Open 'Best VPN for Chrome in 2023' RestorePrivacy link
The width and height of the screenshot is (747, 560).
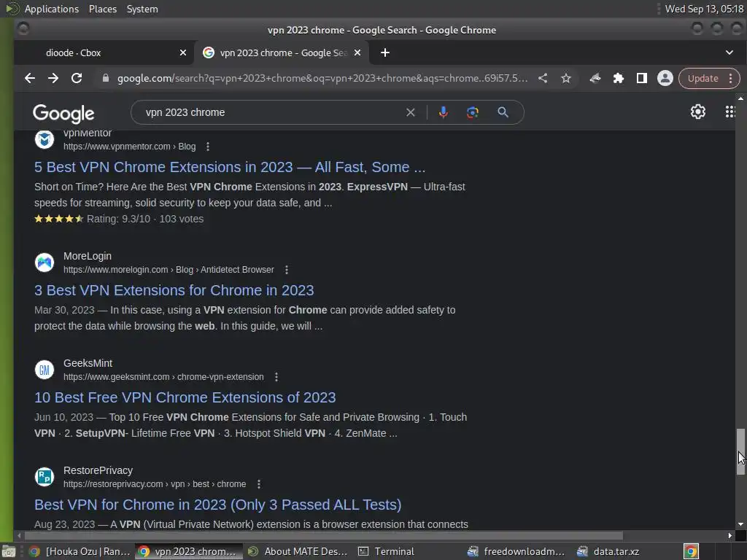(217, 505)
